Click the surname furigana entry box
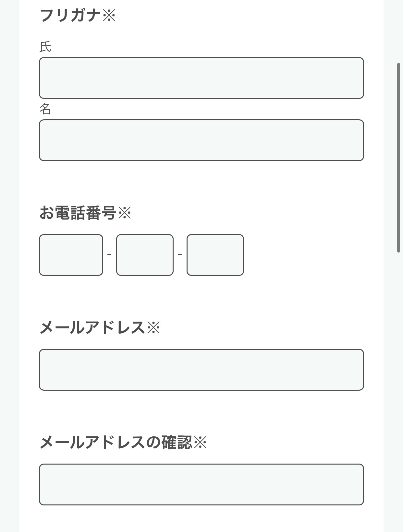The width and height of the screenshot is (403, 532). tap(201, 78)
